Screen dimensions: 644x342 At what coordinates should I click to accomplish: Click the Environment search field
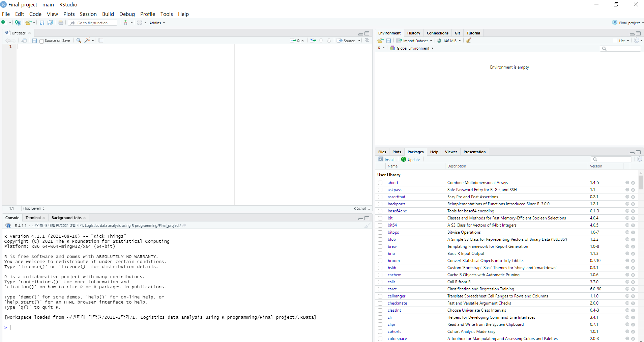coord(620,49)
